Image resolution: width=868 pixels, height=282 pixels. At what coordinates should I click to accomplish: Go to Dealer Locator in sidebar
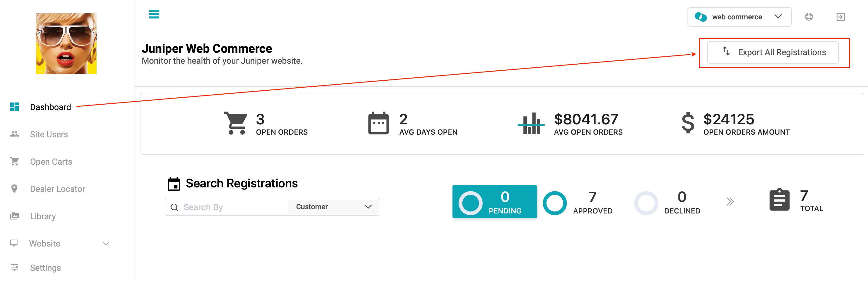click(57, 189)
